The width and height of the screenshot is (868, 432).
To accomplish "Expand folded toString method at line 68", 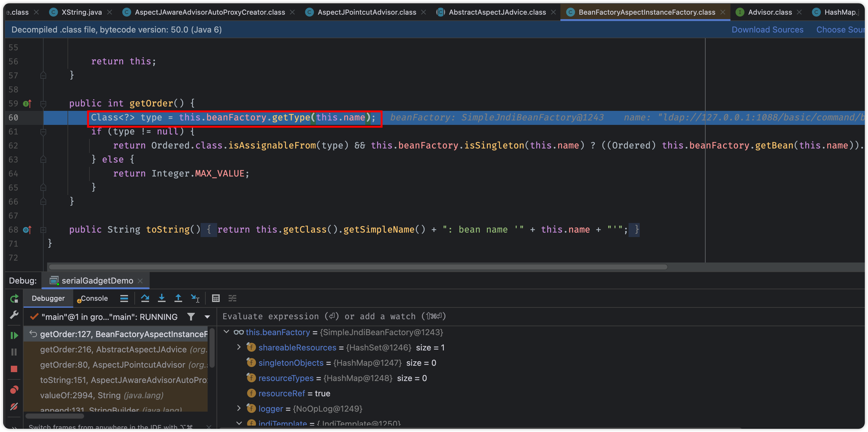I will (x=43, y=230).
